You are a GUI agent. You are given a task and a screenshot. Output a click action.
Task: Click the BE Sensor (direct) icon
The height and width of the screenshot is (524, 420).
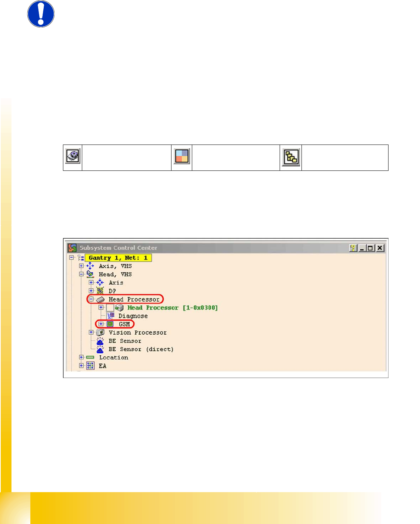(100, 349)
